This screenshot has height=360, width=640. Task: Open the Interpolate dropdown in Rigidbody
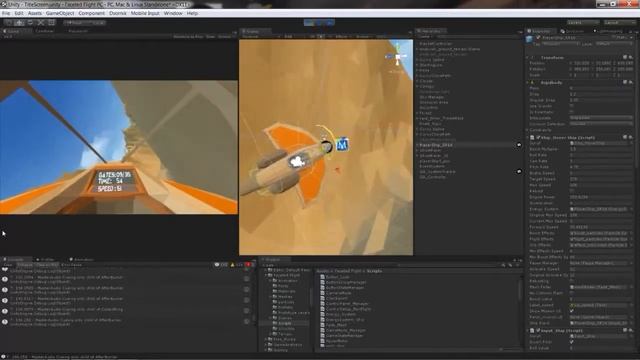click(601, 118)
